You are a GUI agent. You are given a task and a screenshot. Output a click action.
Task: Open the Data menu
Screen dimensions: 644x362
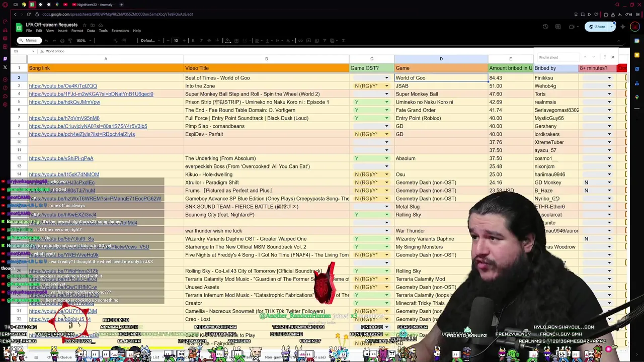coord(91,31)
